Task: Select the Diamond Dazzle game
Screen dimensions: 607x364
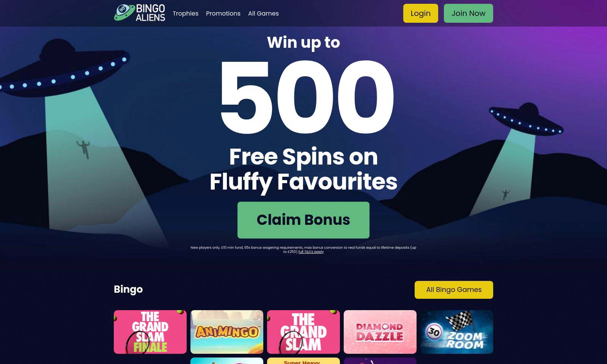Action: click(x=380, y=332)
